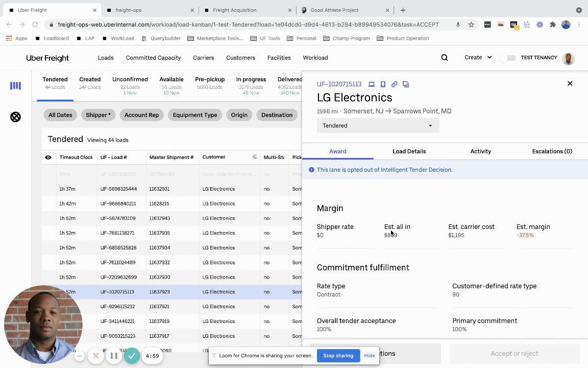This screenshot has width=588, height=368.
Task: Open the Create dropdown menu
Action: pyautogui.click(x=478, y=57)
